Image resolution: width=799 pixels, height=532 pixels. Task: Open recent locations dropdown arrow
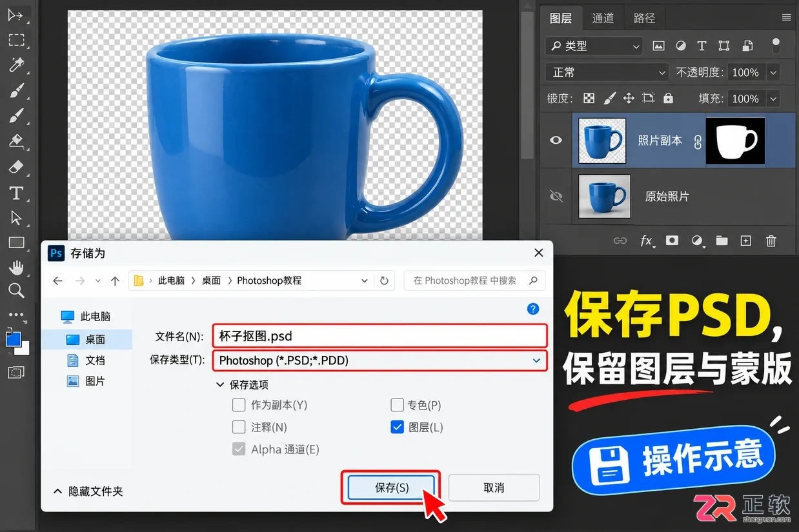click(98, 281)
